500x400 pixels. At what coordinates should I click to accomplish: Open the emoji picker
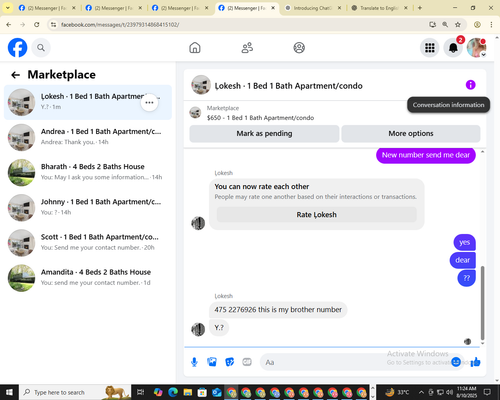pyautogui.click(x=456, y=362)
